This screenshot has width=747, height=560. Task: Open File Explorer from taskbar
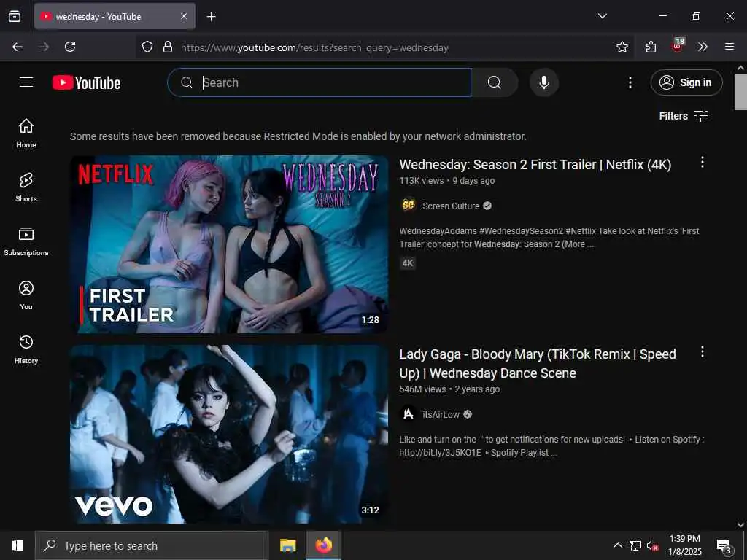tap(287, 545)
